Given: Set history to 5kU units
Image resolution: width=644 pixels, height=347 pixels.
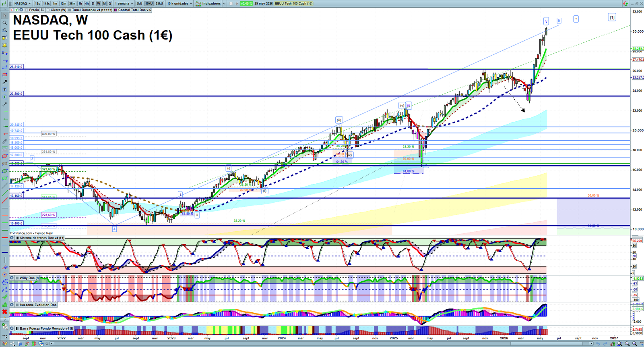Looking at the screenshot, I should (x=139, y=3).
